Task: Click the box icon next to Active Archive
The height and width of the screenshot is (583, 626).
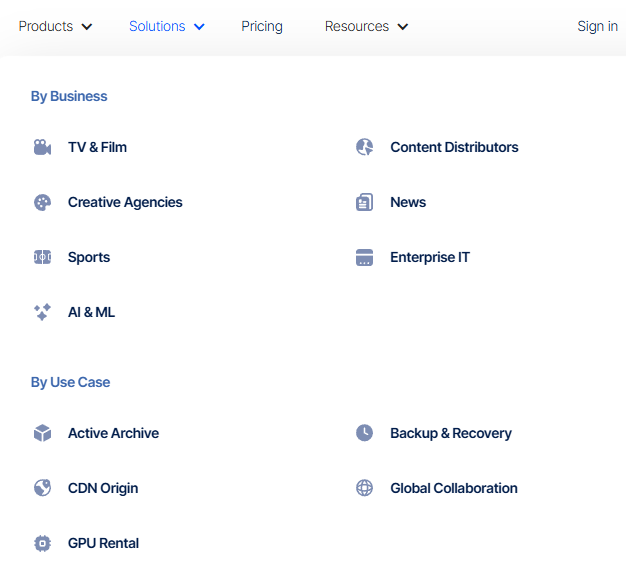Action: (x=42, y=433)
